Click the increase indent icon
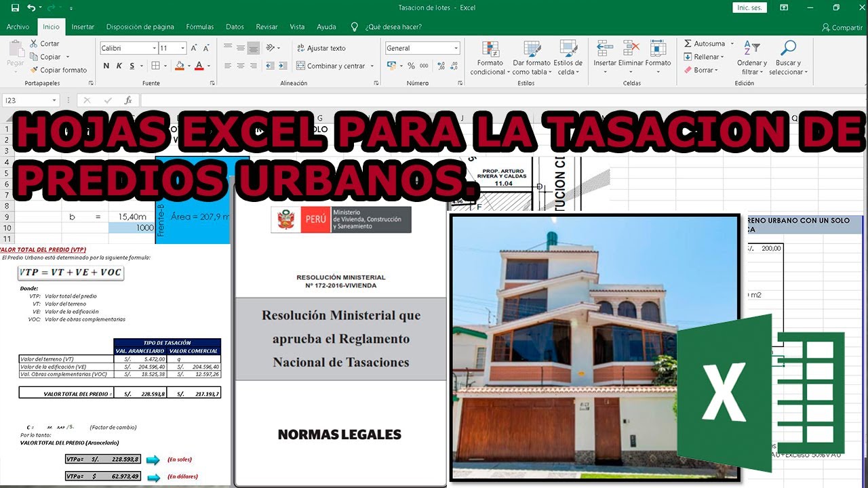Screen dimensions: 868x488 coord(283,66)
